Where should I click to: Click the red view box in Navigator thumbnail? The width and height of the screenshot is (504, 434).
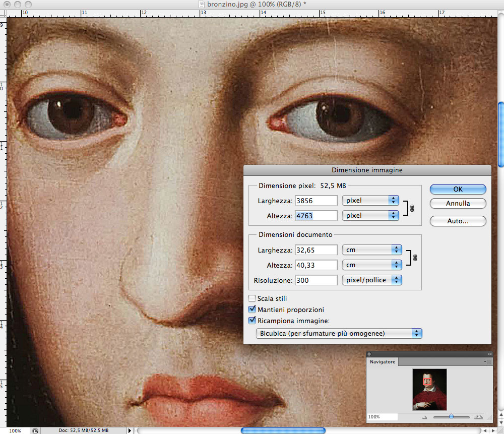[427, 382]
